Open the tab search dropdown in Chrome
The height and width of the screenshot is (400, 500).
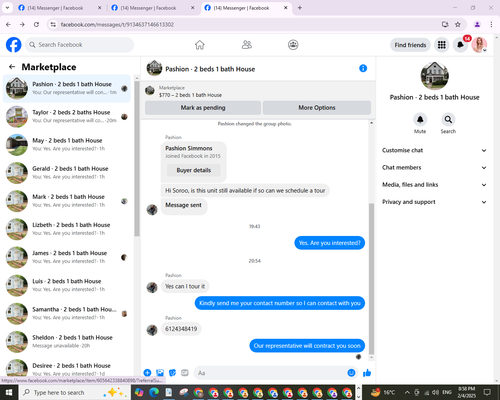pos(7,8)
